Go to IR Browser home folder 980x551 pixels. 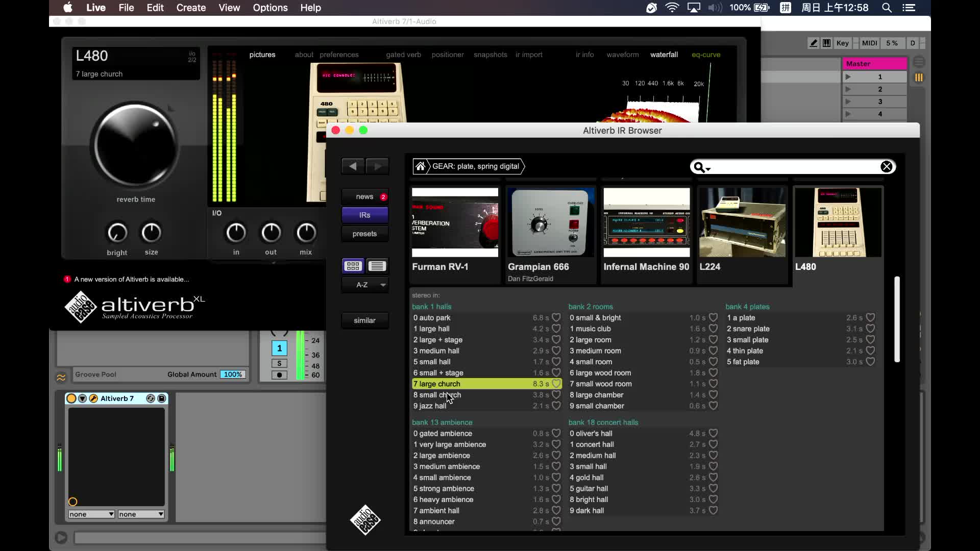(420, 166)
